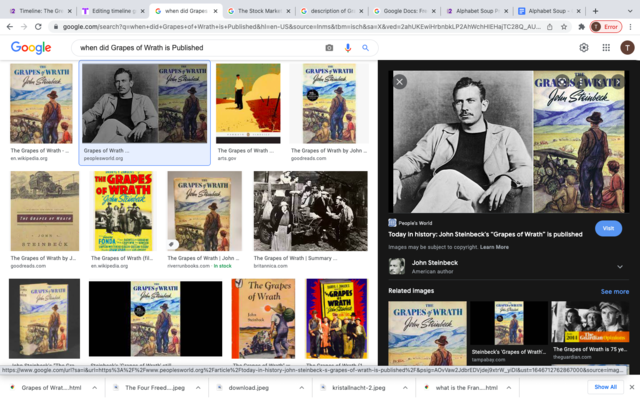Switch to the Google Docs tab

coord(402,11)
